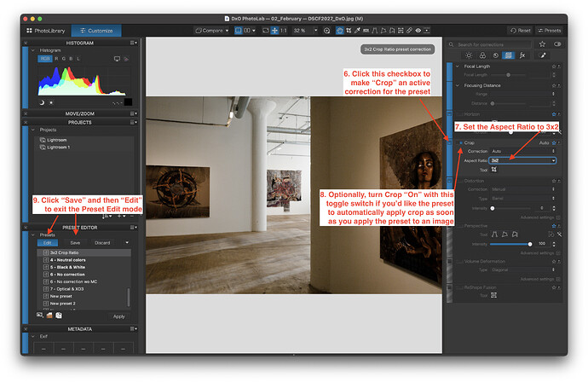
Task: Select the 5 - Black & White preset
Action: click(84, 267)
